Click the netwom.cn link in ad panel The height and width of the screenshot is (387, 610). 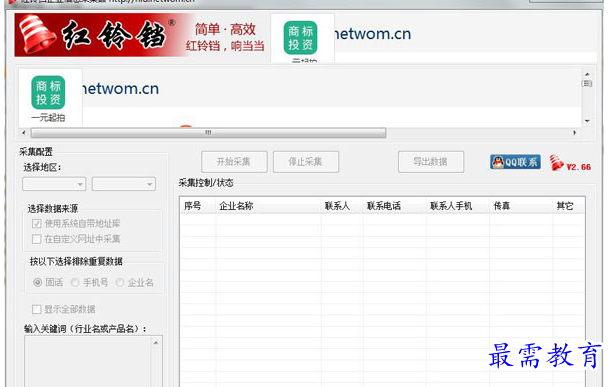pos(121,89)
